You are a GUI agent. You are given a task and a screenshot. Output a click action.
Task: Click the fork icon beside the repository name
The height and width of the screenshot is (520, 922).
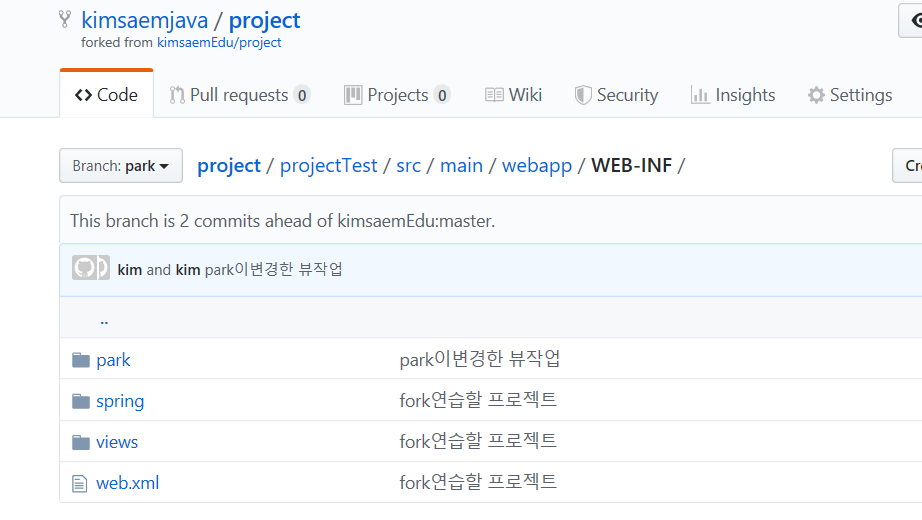click(65, 19)
